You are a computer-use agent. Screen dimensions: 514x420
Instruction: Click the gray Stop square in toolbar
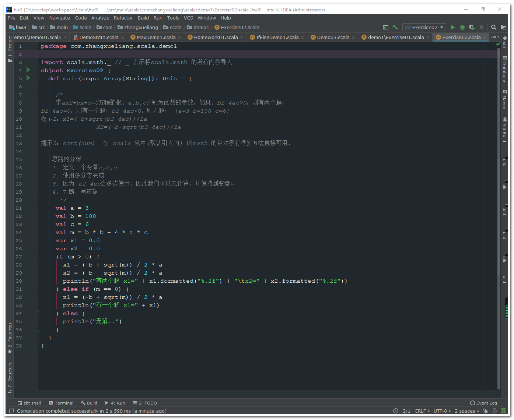click(482, 27)
